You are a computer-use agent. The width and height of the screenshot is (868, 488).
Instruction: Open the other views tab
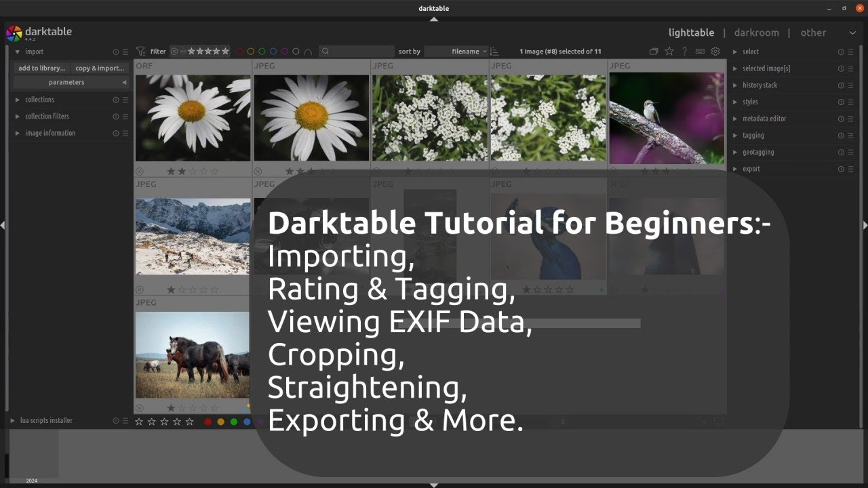[813, 33]
